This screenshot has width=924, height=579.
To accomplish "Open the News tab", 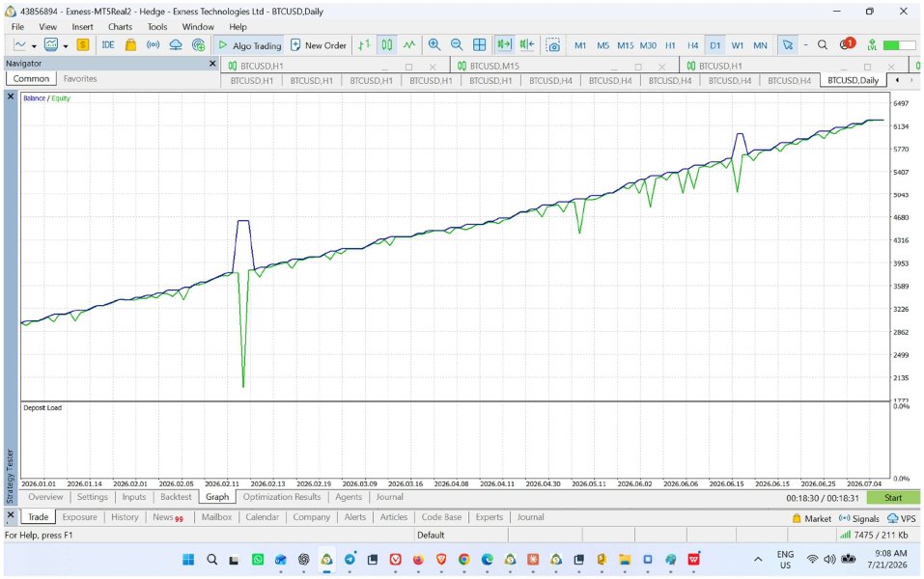I will (167, 517).
